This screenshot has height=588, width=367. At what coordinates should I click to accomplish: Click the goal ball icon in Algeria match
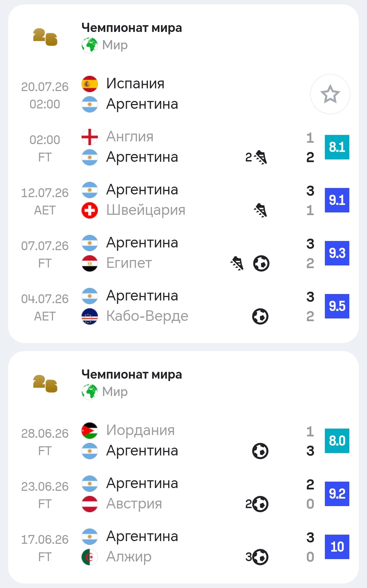point(260,557)
